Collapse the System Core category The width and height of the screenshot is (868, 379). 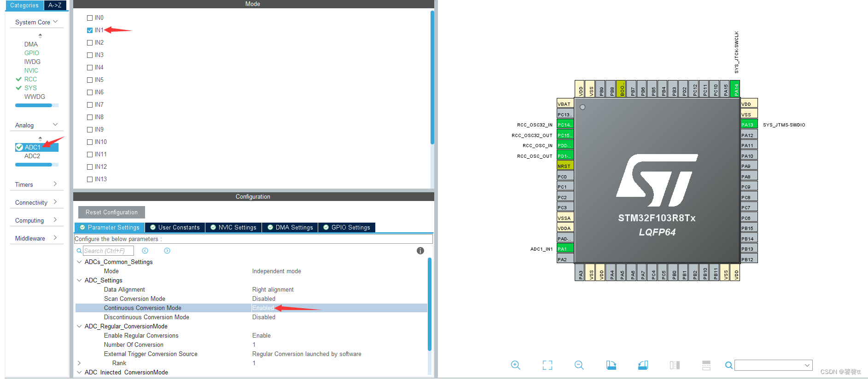pyautogui.click(x=55, y=22)
